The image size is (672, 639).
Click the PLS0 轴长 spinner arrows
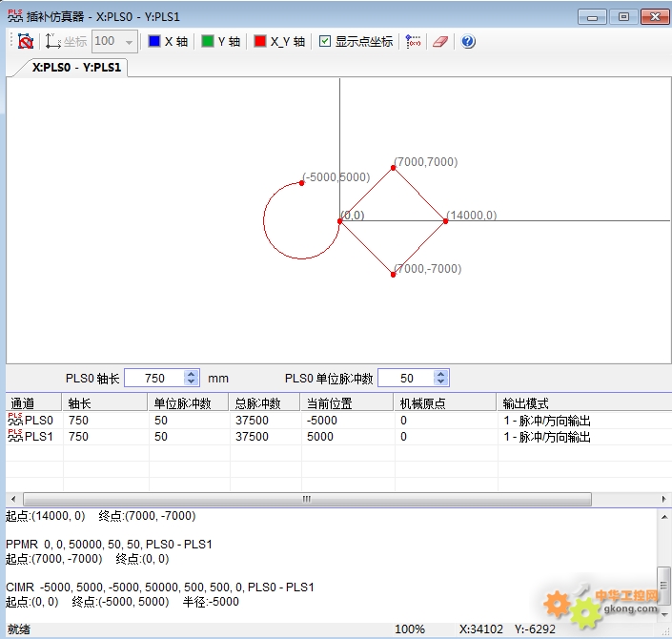(x=191, y=379)
